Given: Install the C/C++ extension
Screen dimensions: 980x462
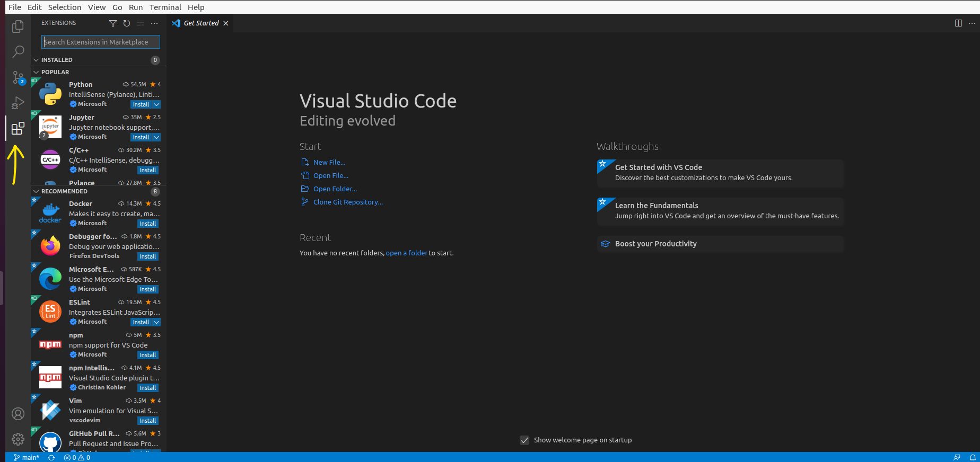Looking at the screenshot, I should [148, 170].
